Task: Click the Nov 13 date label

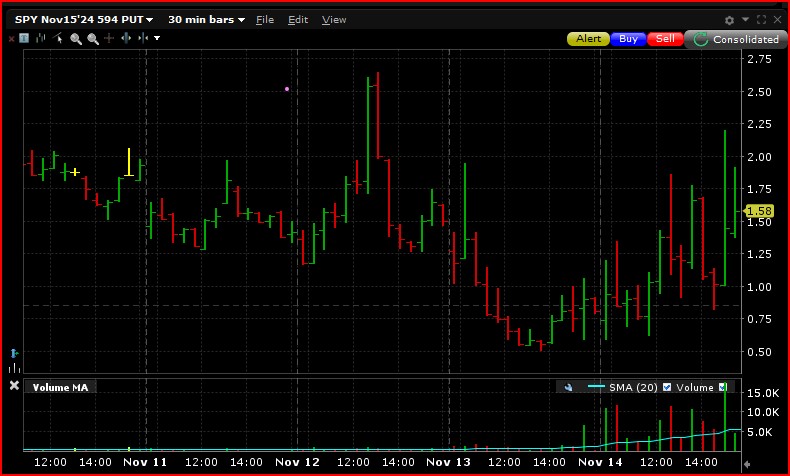Action: coord(448,462)
